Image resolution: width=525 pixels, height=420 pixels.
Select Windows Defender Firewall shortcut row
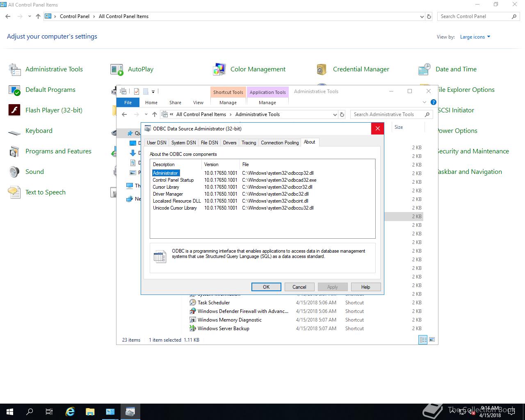[306, 311]
